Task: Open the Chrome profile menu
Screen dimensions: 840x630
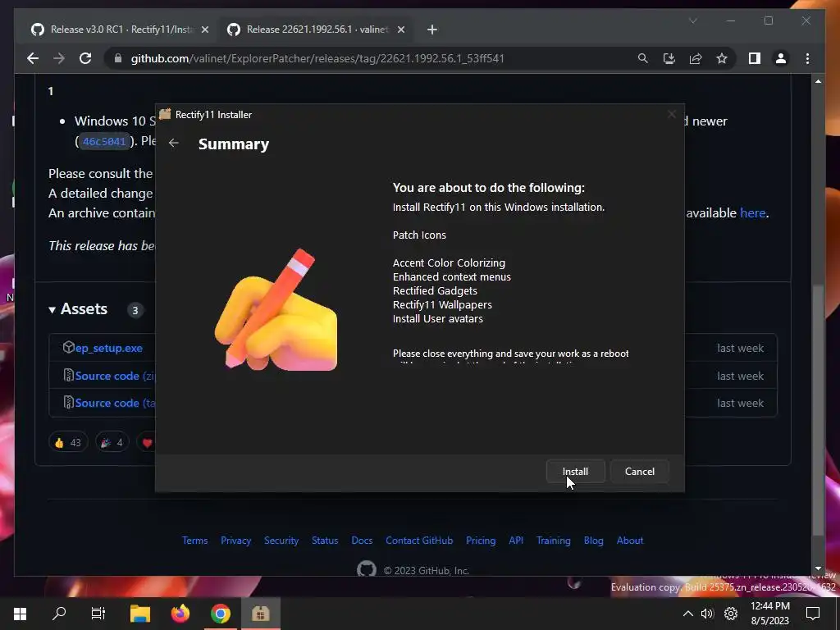Action: [x=781, y=58]
